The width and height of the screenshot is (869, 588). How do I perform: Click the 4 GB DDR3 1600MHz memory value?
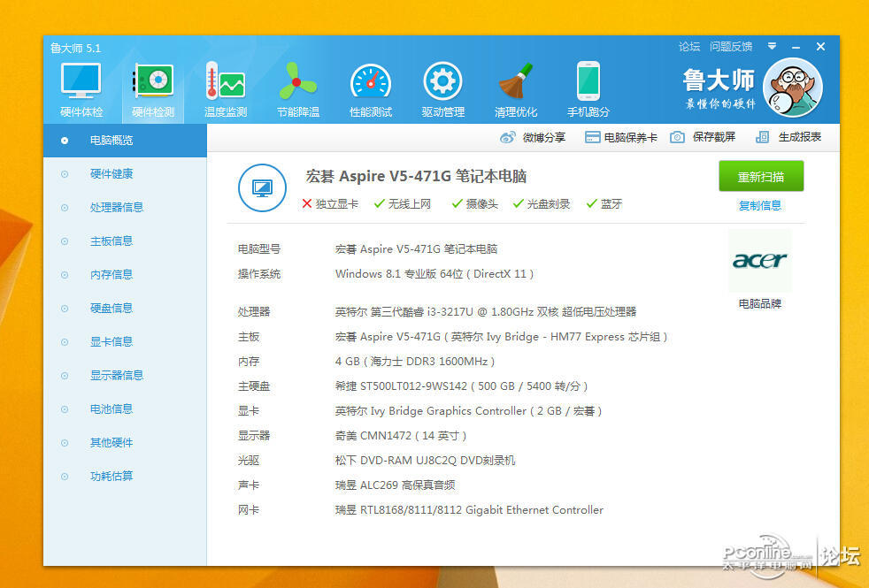coord(414,362)
